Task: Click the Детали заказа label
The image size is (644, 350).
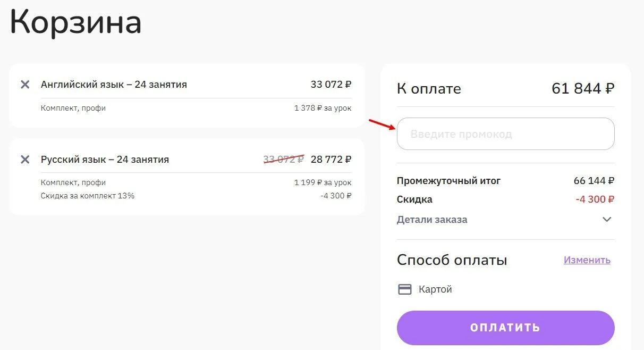Action: click(x=432, y=220)
